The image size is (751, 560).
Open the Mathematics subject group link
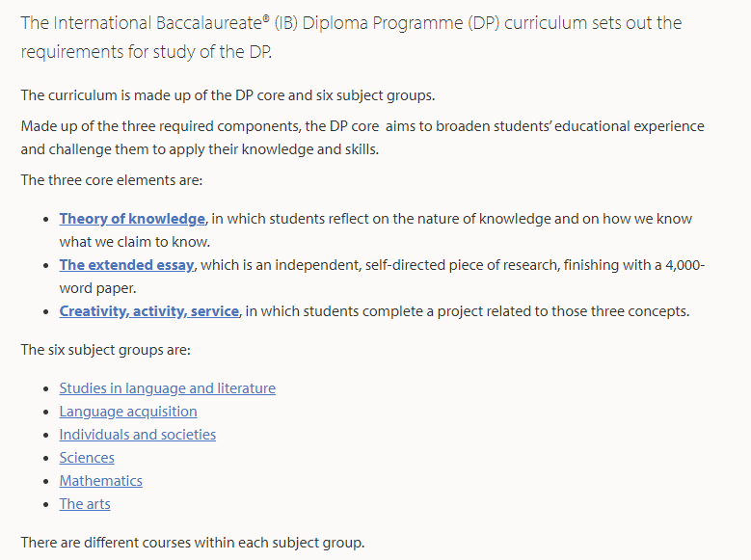pos(100,481)
